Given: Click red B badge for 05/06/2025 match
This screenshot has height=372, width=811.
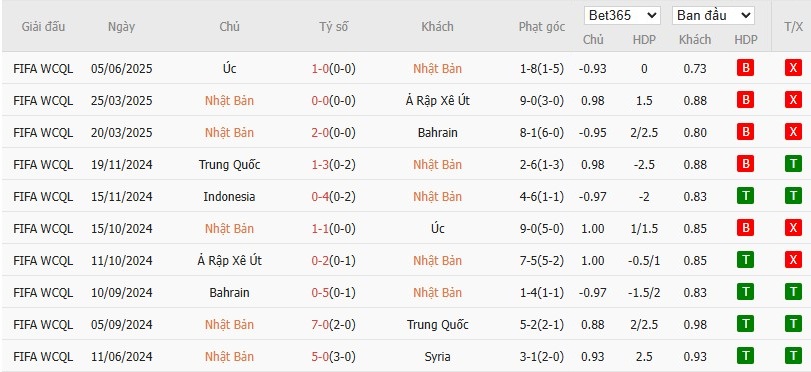Looking at the screenshot, I should [745, 68].
